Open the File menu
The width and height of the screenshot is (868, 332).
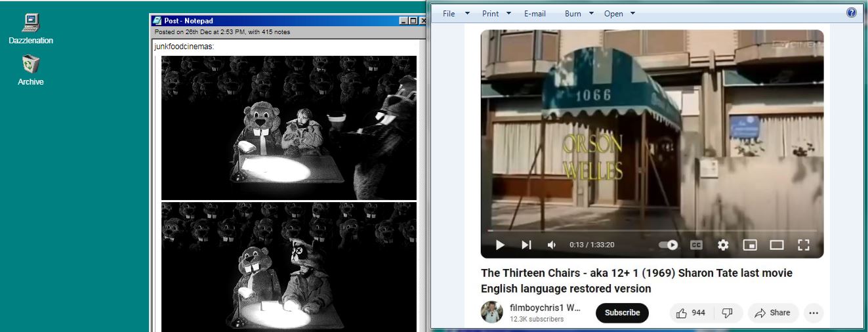[x=449, y=14]
